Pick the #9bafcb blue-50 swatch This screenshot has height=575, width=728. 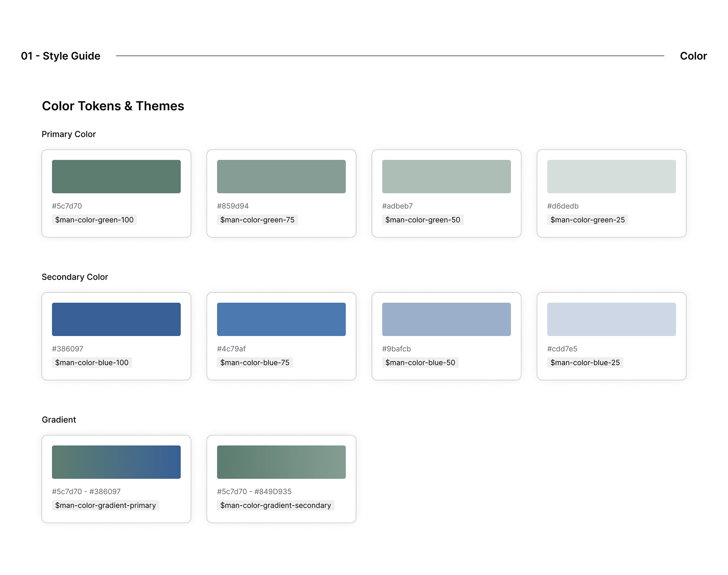tap(446, 319)
